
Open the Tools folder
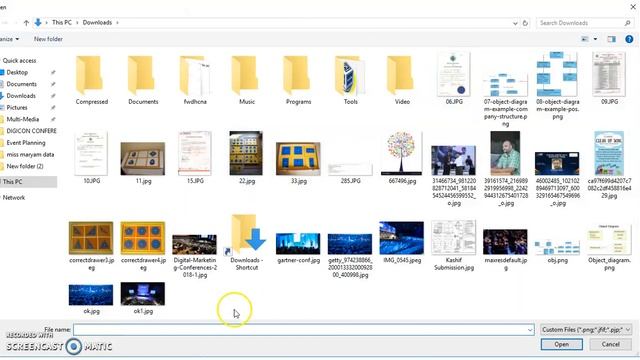click(350, 80)
